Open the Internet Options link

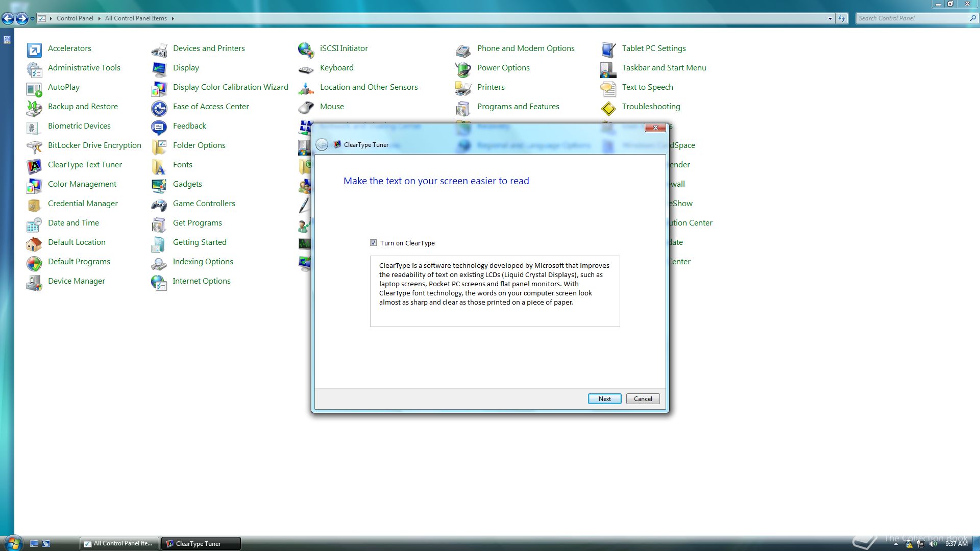(x=202, y=281)
